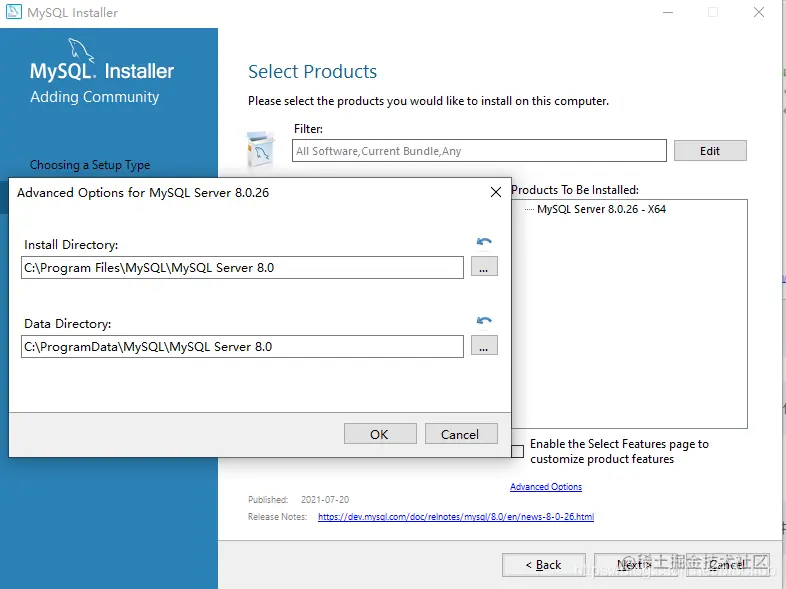The height and width of the screenshot is (589, 786).
Task: Click the Install Directory path field
Action: pyautogui.click(x=242, y=268)
